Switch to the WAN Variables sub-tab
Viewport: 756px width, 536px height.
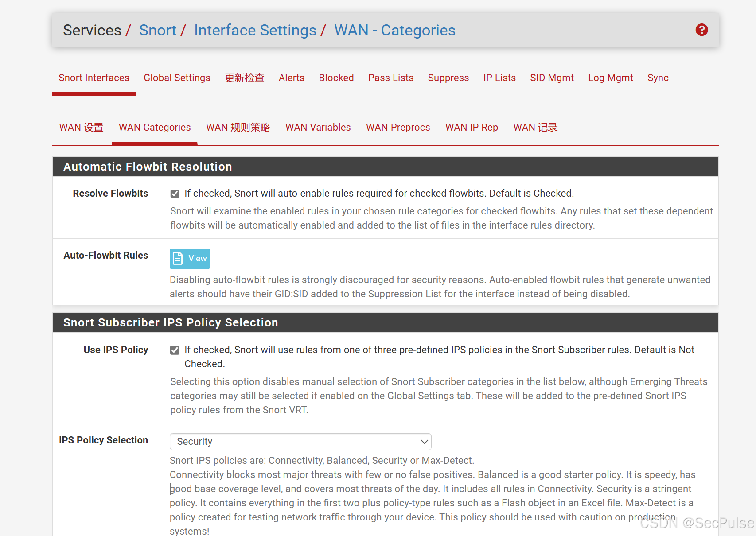click(318, 128)
